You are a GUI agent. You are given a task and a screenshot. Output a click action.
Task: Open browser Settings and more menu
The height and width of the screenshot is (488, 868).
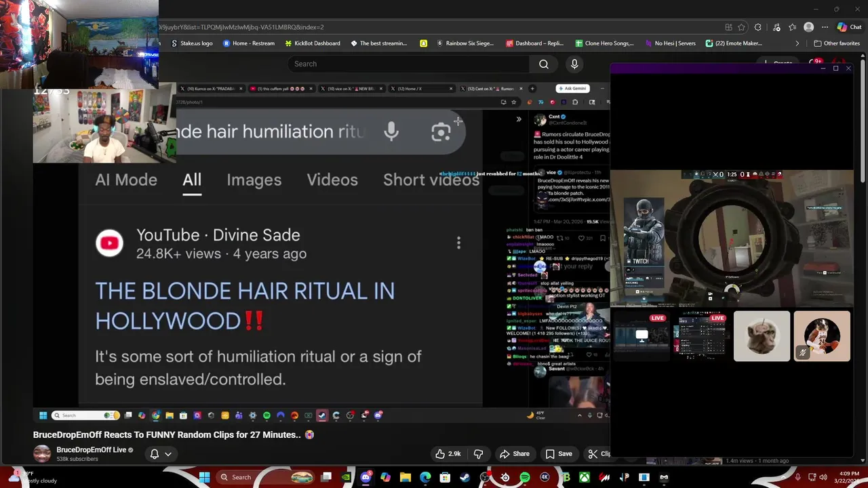825,27
